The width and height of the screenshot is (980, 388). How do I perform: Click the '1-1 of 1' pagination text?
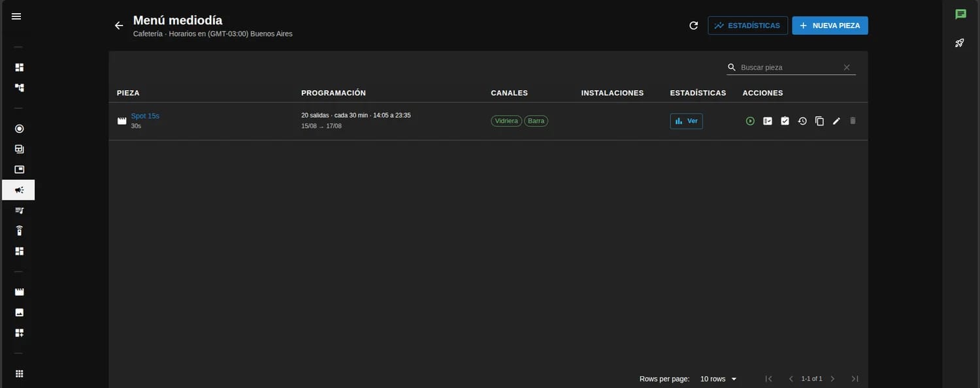pos(811,379)
